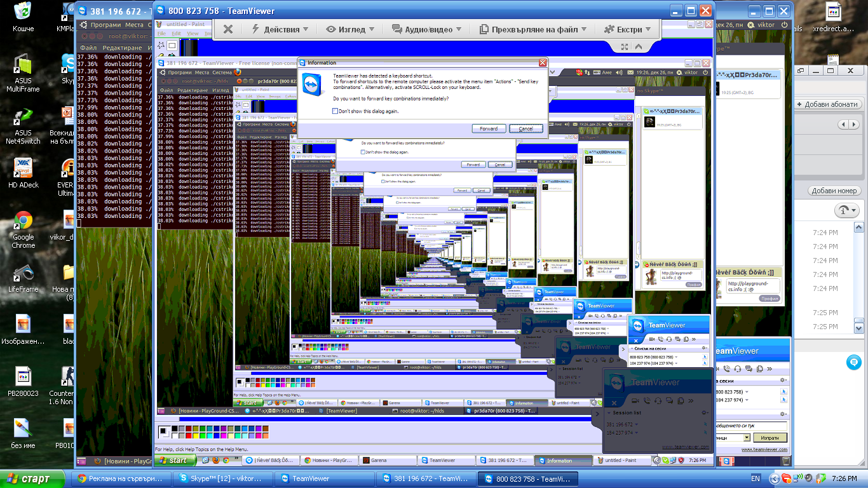Viewport: 868px width, 488px height.
Task: Switch to untitled - Paint on remote taskbar
Action: click(623, 461)
